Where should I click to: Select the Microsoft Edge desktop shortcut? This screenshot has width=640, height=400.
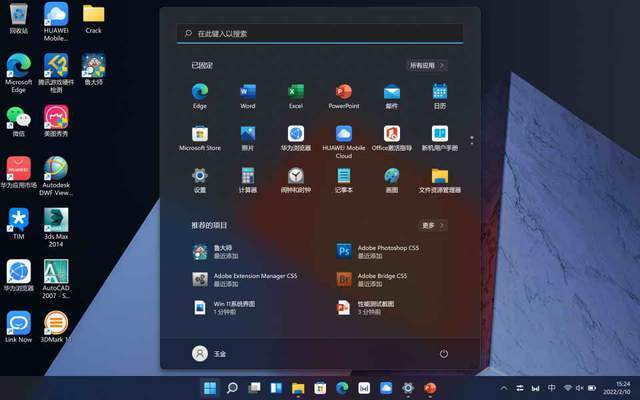[x=18, y=73]
